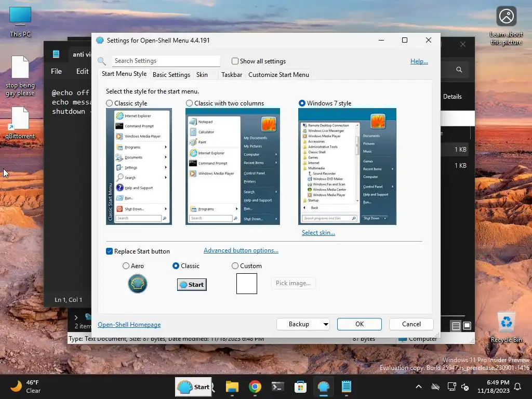Image resolution: width=532 pixels, height=399 pixels.
Task: Choose the Classic start button option
Action: [176, 266]
